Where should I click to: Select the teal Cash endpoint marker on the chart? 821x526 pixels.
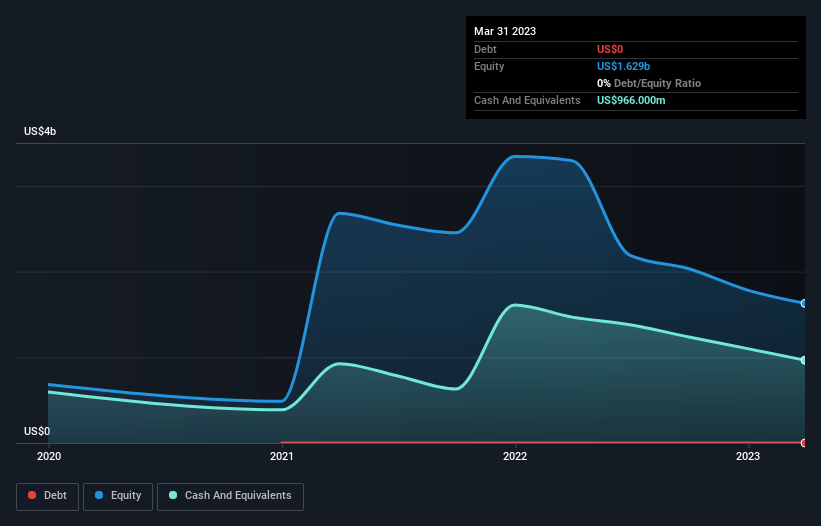pos(804,360)
